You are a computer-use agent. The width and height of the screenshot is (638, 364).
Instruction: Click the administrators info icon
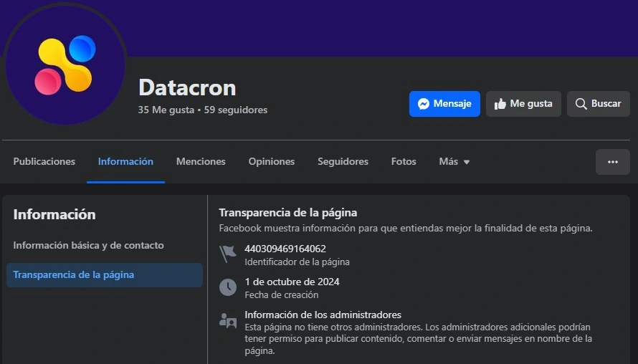pyautogui.click(x=228, y=320)
